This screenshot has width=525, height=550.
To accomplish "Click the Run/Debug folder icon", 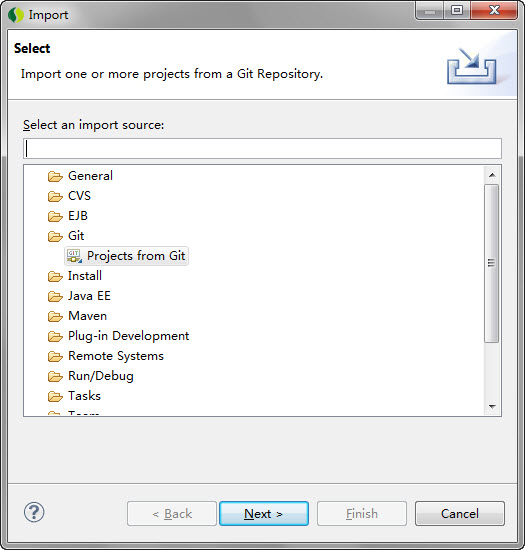I will click(x=55, y=376).
